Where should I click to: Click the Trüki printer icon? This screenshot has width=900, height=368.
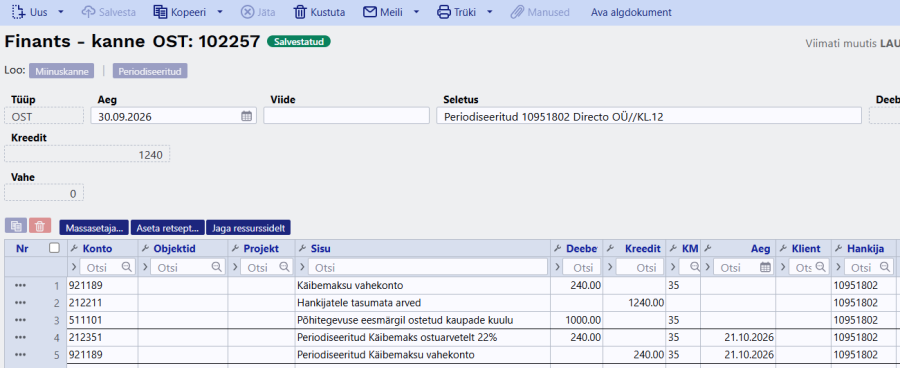pos(444,12)
